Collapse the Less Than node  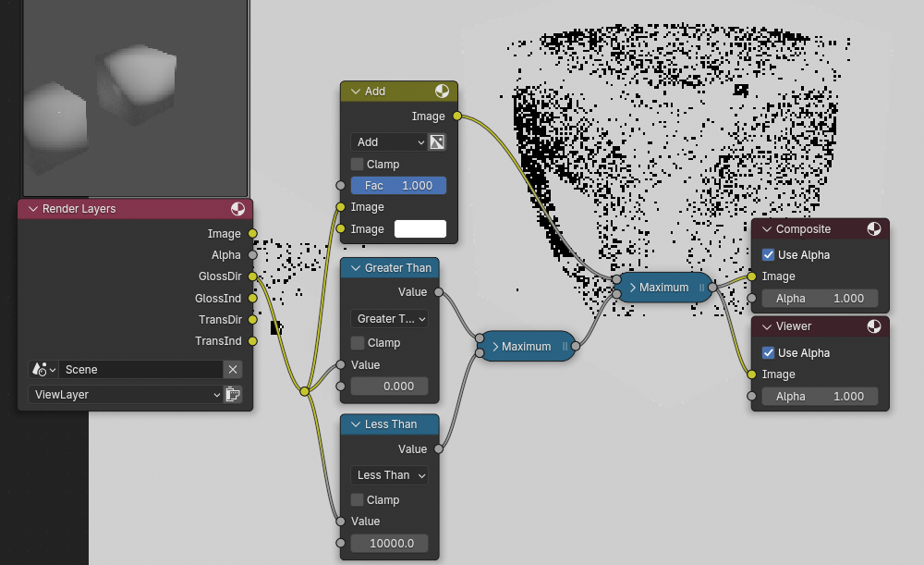[x=356, y=424]
